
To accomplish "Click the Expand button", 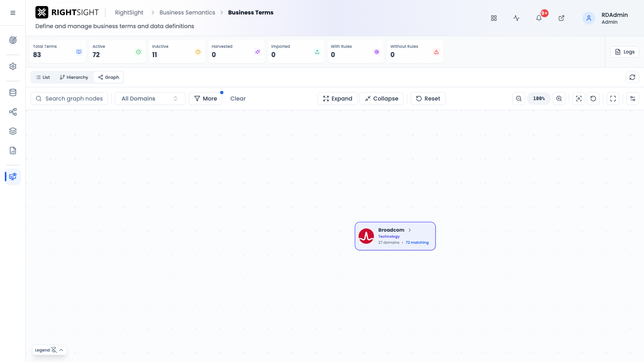I will pyautogui.click(x=337, y=99).
